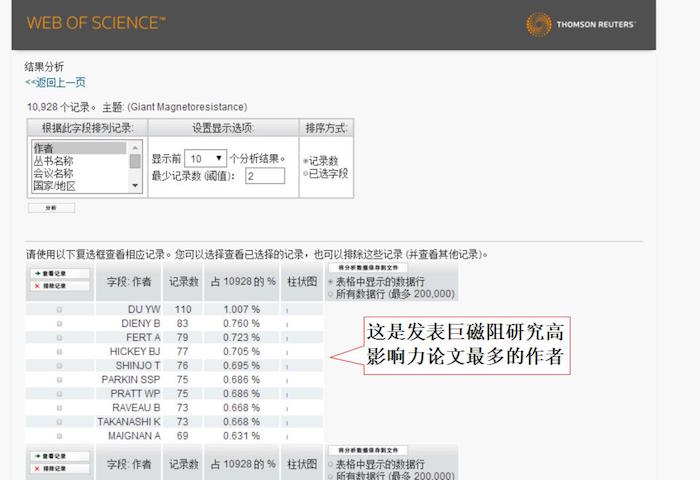Check the box for HICKEY BJ
Image resolution: width=700 pixels, height=480 pixels.
[x=59, y=351]
